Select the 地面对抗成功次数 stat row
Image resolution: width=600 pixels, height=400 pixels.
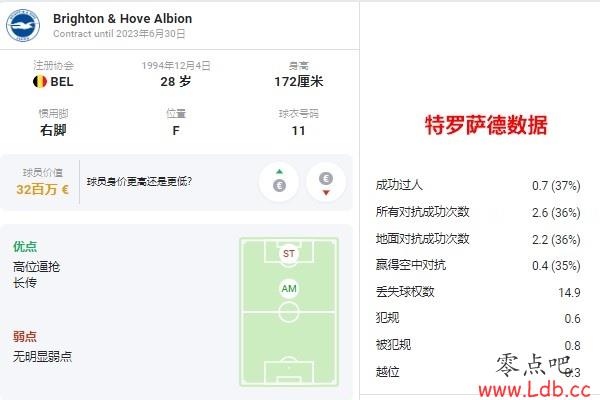point(478,239)
